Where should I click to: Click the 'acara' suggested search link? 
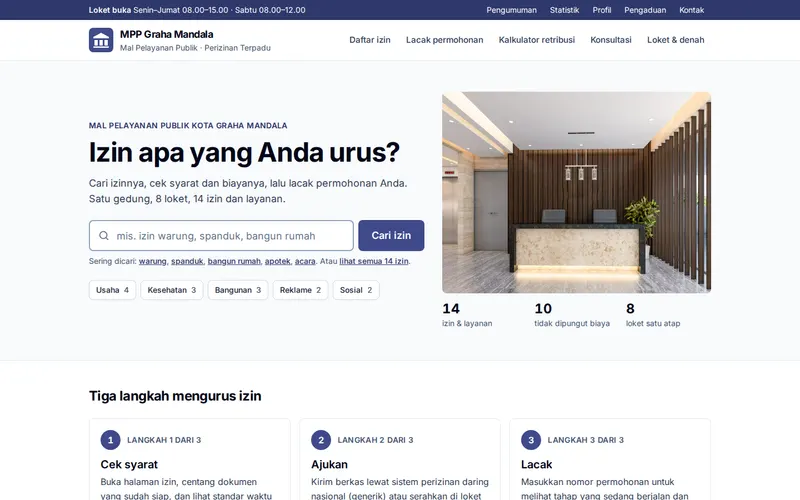[x=305, y=261]
